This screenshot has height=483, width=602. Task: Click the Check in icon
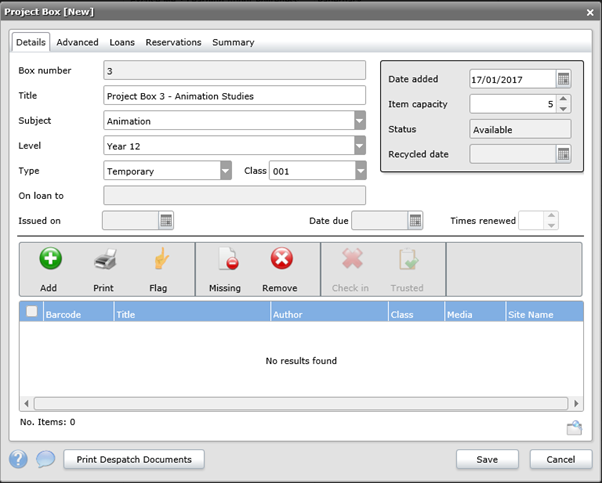[x=352, y=258]
